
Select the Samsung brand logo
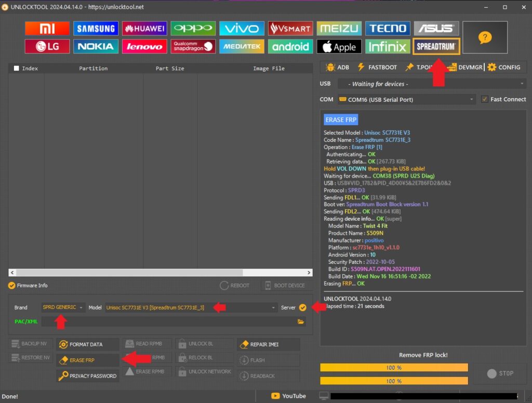(x=96, y=29)
